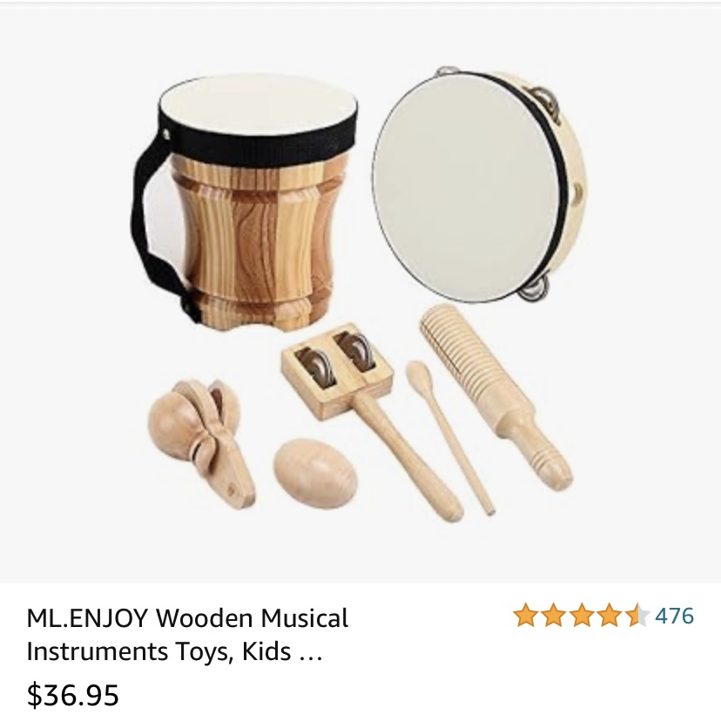Open the 476 reviews count
This screenshot has width=721, height=728.
675,616
